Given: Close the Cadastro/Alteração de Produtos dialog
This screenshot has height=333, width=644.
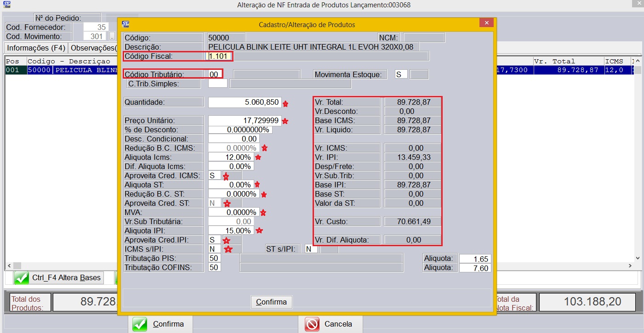Looking at the screenshot, I should (486, 23).
